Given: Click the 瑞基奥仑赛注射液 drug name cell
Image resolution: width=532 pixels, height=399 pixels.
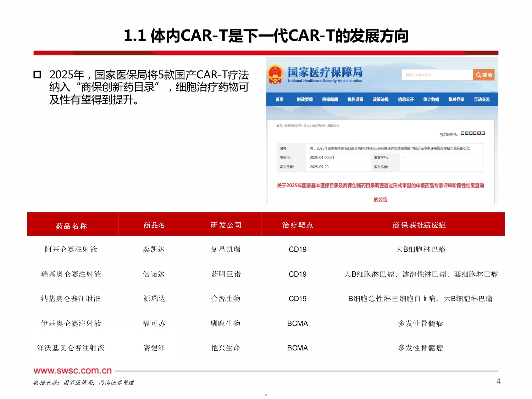Looking at the screenshot, I should 71,274.
